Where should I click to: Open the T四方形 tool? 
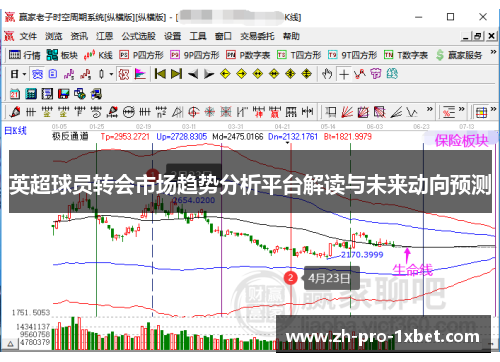pos(299,55)
